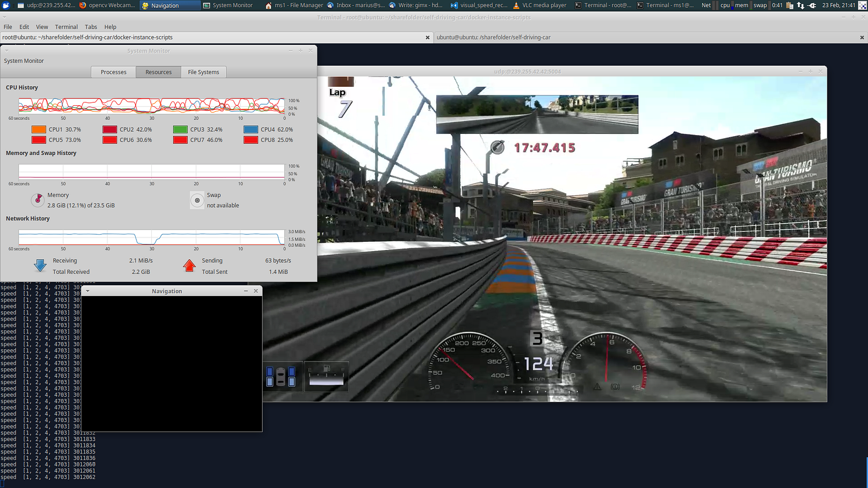This screenshot has height=488, width=868.
Task: Open the Navigation window menu arrow
Action: pos(87,291)
